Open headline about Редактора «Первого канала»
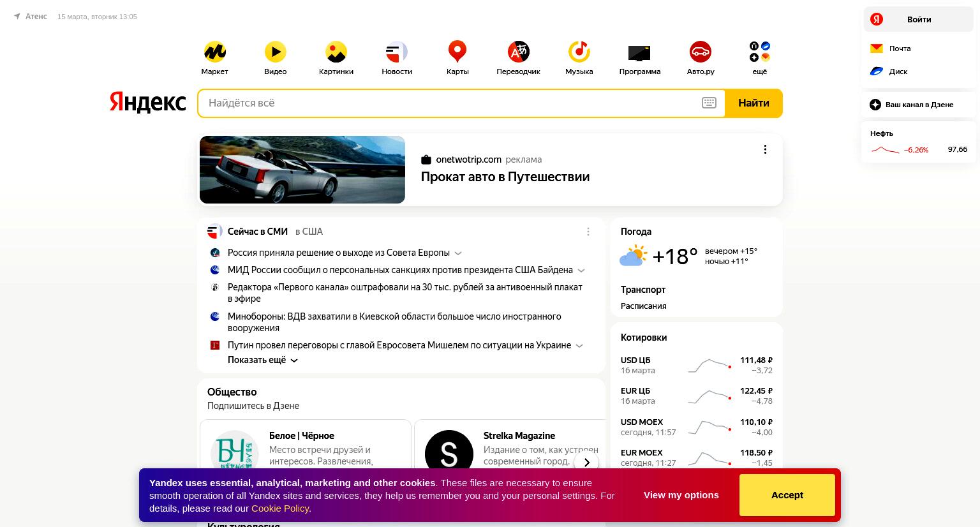Screen dimensions: 980x527 click(x=405, y=293)
